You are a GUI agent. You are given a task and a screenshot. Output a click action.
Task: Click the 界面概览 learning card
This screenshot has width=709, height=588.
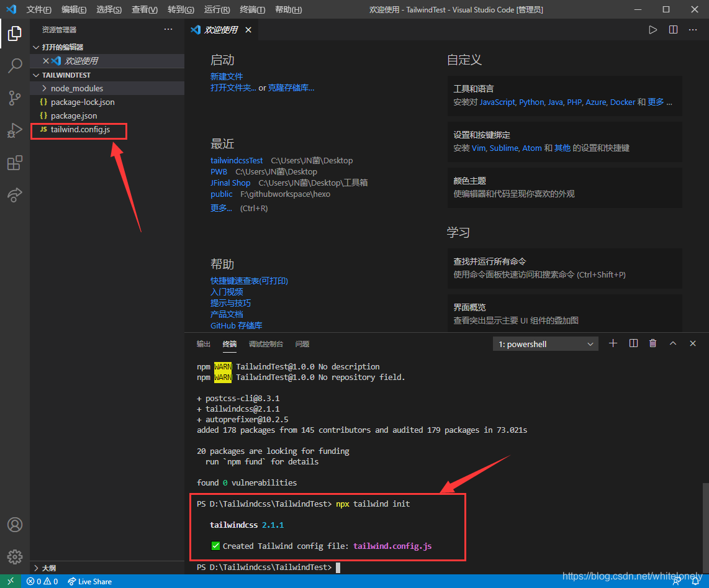pos(565,313)
